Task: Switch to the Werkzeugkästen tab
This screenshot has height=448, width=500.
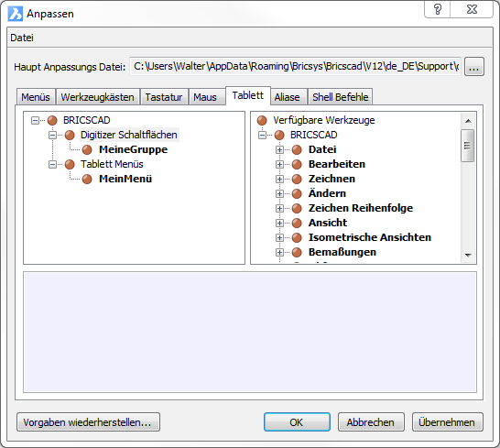Action: pos(98,97)
